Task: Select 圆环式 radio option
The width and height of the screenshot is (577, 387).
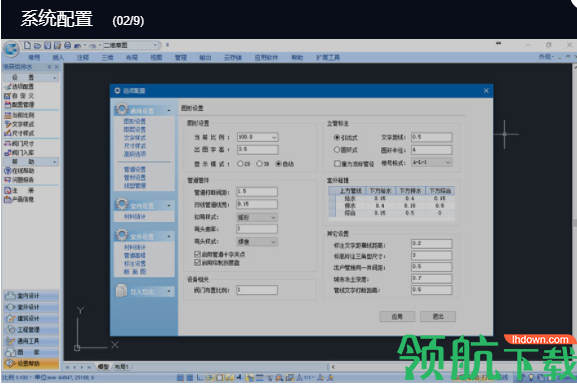Action: [x=346, y=150]
